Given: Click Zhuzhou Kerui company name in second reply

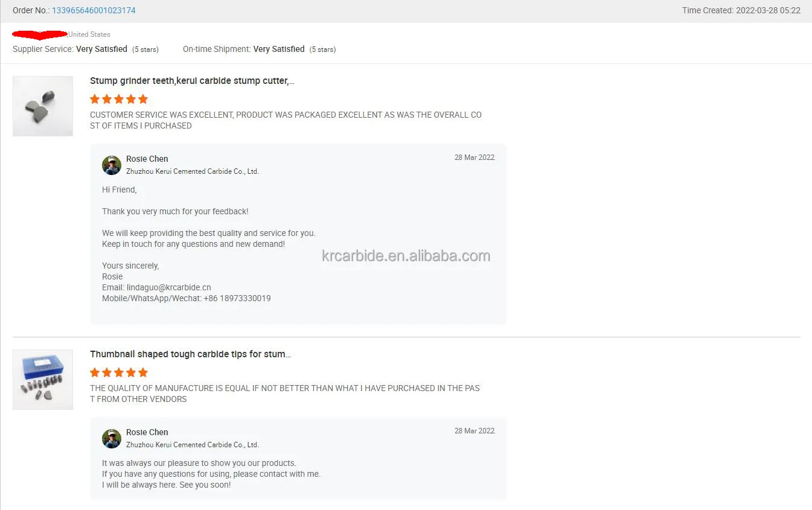Looking at the screenshot, I should (192, 445).
